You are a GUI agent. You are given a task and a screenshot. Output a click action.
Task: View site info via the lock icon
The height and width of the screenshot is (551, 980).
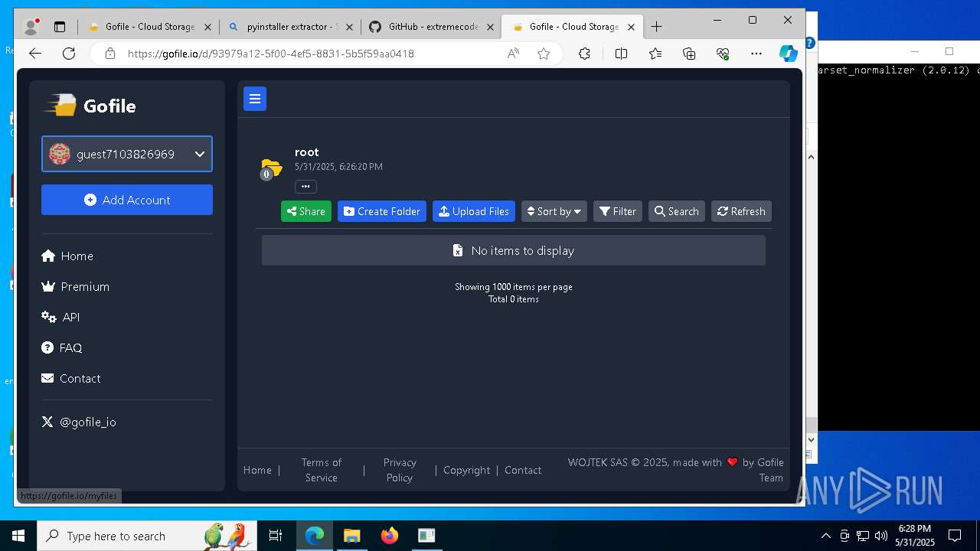pos(110,54)
